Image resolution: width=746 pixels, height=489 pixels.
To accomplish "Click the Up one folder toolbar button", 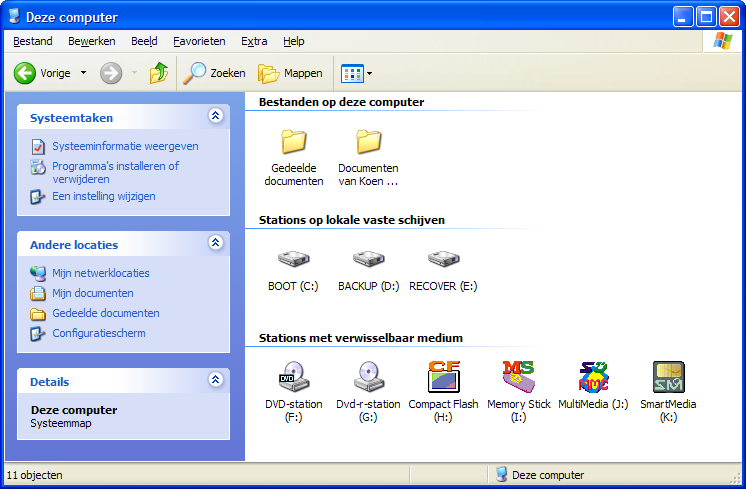I will click(158, 73).
